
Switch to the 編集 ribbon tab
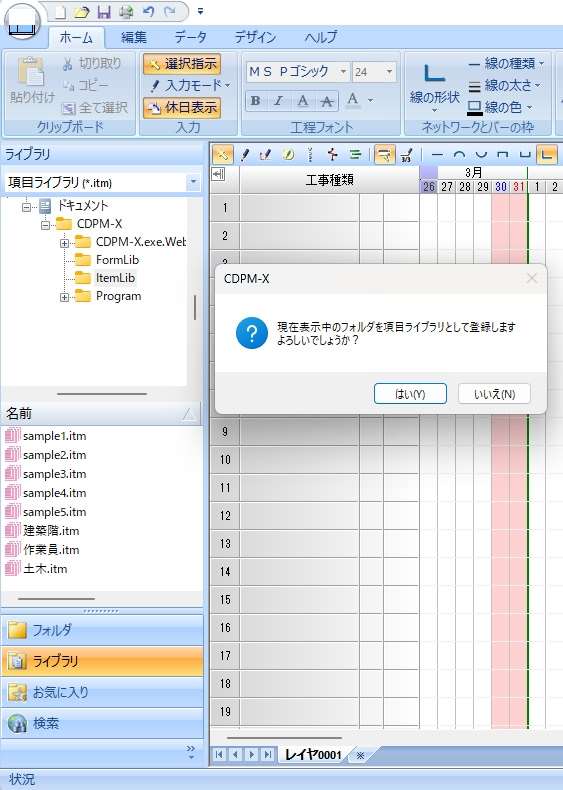pos(134,37)
